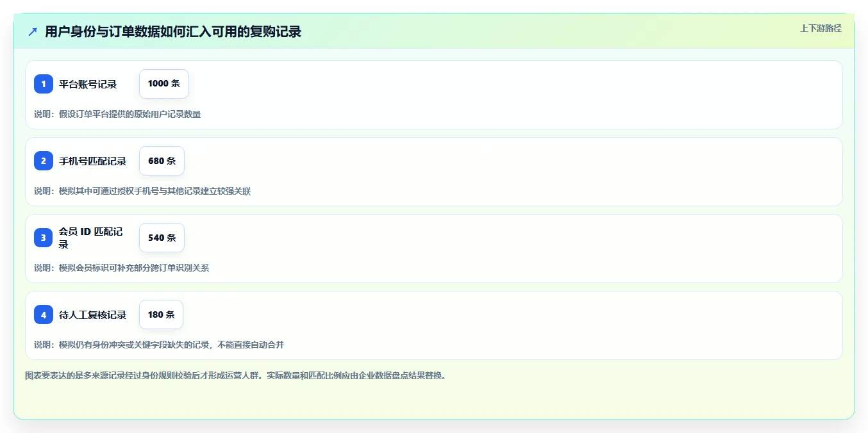Click the step 2 number badge
This screenshot has height=433, width=868.
pyautogui.click(x=44, y=161)
